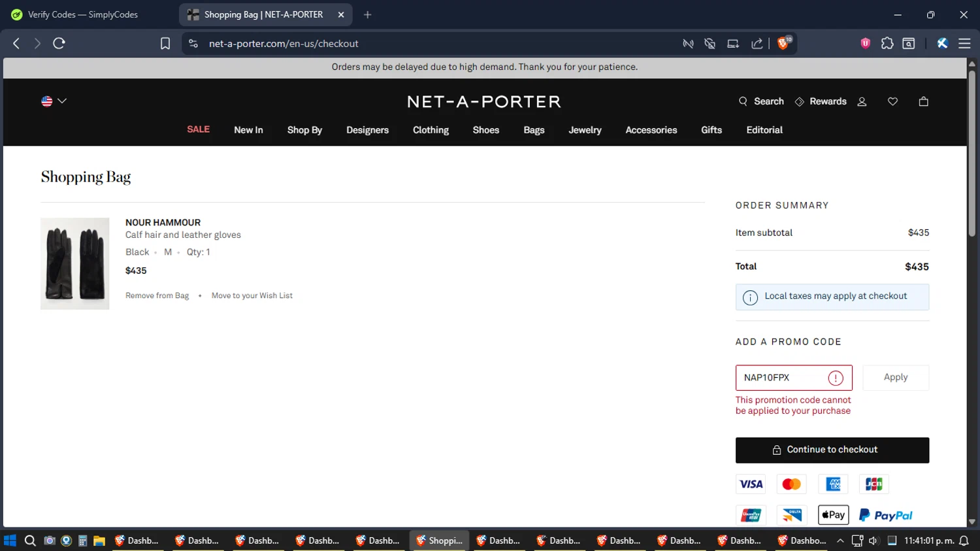Show hidden tray icons chevron
Screen dimensions: 980x551
click(x=840, y=541)
